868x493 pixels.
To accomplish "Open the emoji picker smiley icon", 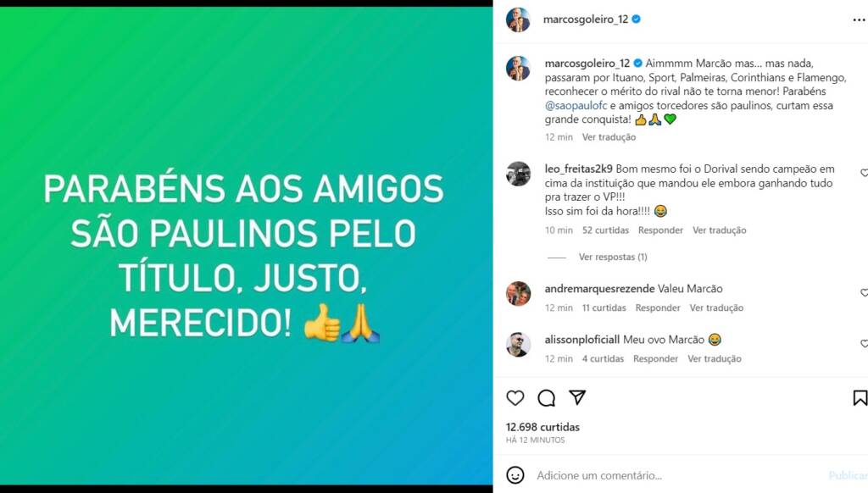I will point(515,474).
